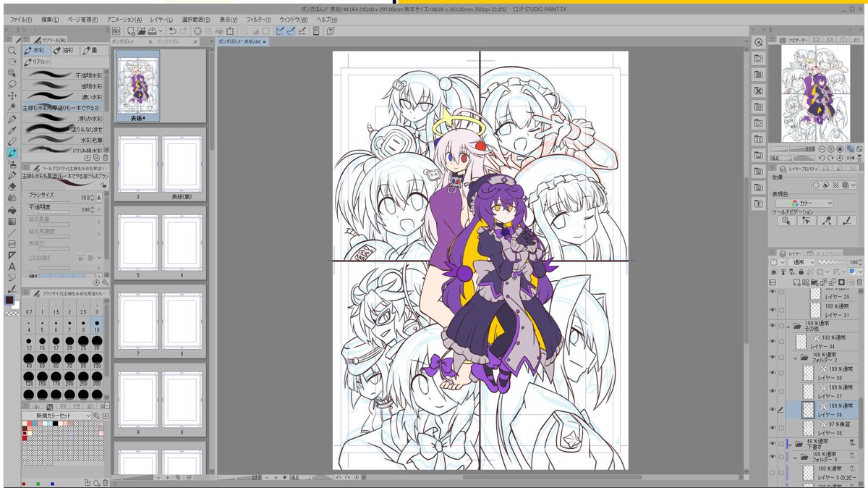The width and height of the screenshot is (868, 488).
Task: Toggle visibility of 下書き folder
Action: pyautogui.click(x=773, y=442)
